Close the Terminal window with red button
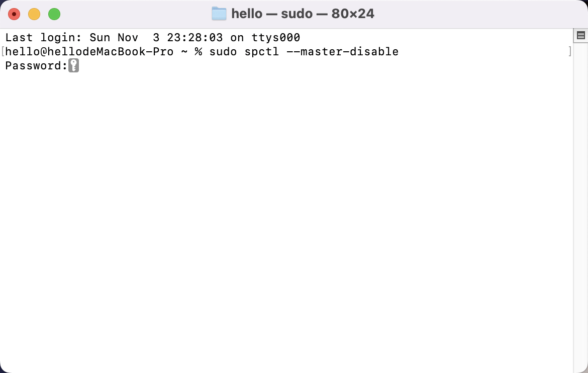The image size is (588, 373). [x=14, y=14]
